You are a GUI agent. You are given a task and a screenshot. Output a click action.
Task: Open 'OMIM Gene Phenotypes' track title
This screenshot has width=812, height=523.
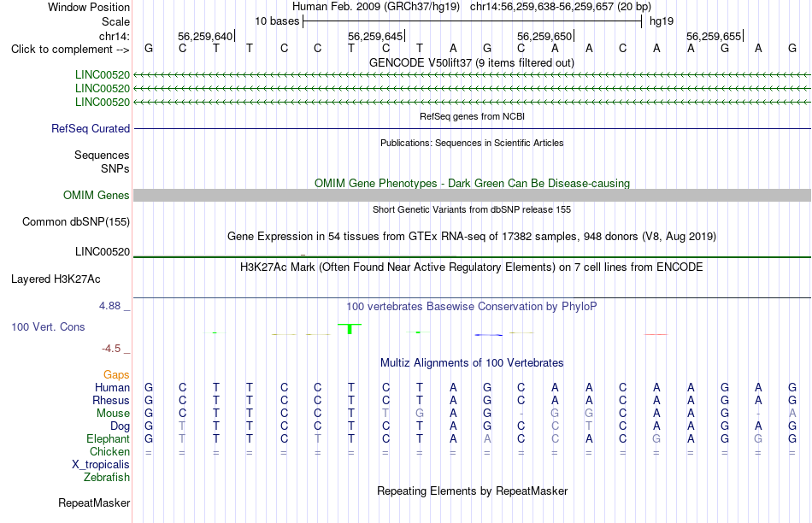pos(472,184)
